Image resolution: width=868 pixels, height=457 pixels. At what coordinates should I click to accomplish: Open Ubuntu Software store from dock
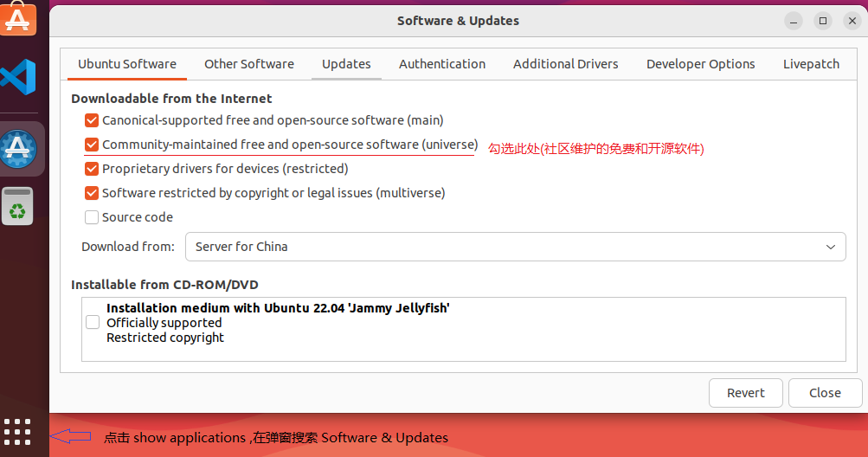[17, 17]
